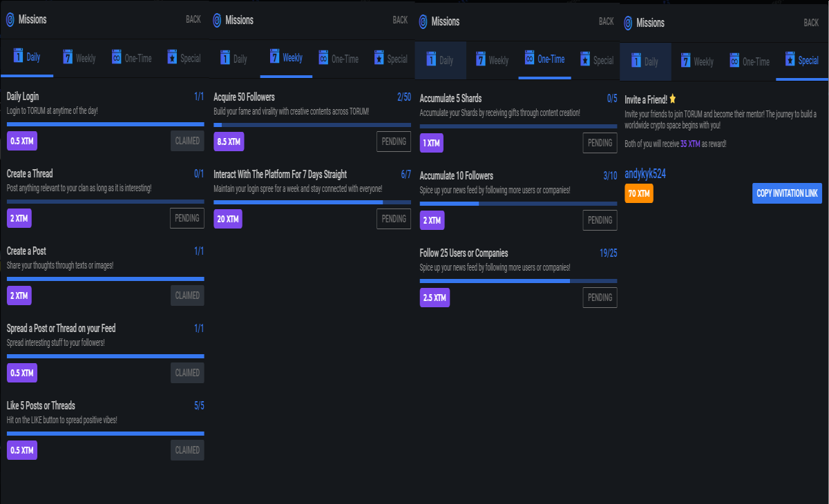Click the Missions target icon in the One-Time panel
The image size is (829, 504).
pos(423,21)
